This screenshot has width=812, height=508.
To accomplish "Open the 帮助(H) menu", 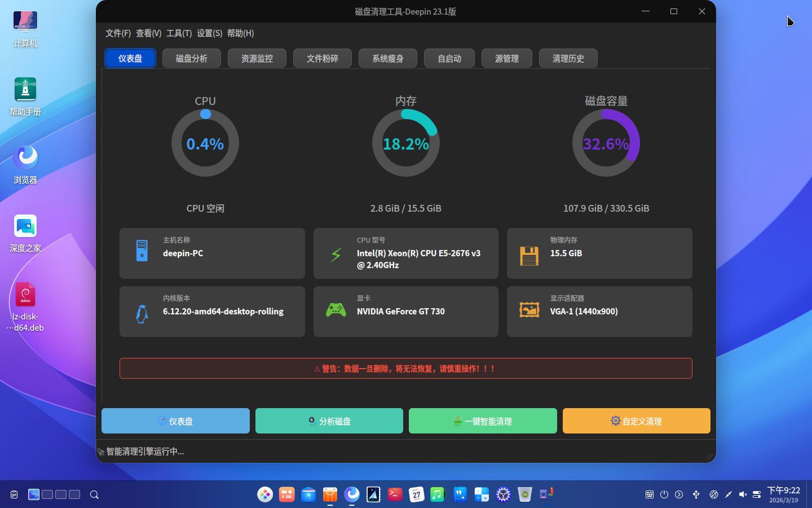I will (x=241, y=33).
